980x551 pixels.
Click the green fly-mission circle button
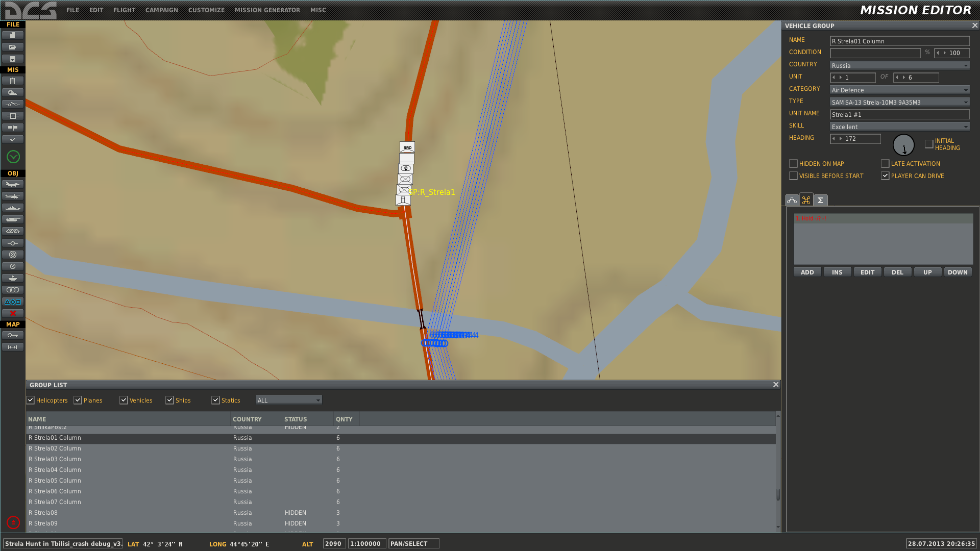tap(13, 157)
